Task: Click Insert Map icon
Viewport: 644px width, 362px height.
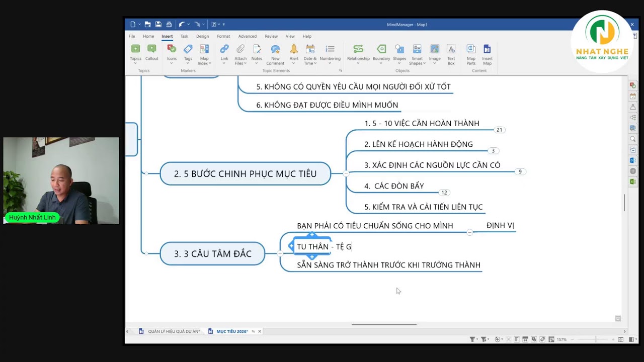Action: (x=487, y=49)
